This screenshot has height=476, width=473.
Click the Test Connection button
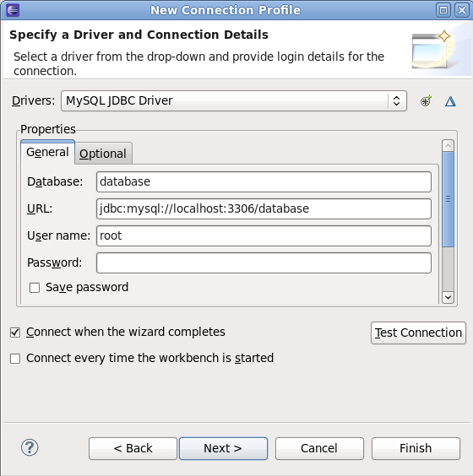coord(418,333)
